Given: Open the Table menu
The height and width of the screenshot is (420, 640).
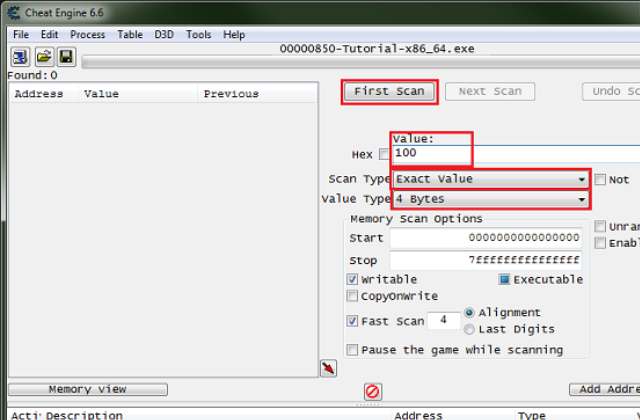Looking at the screenshot, I should (130, 34).
